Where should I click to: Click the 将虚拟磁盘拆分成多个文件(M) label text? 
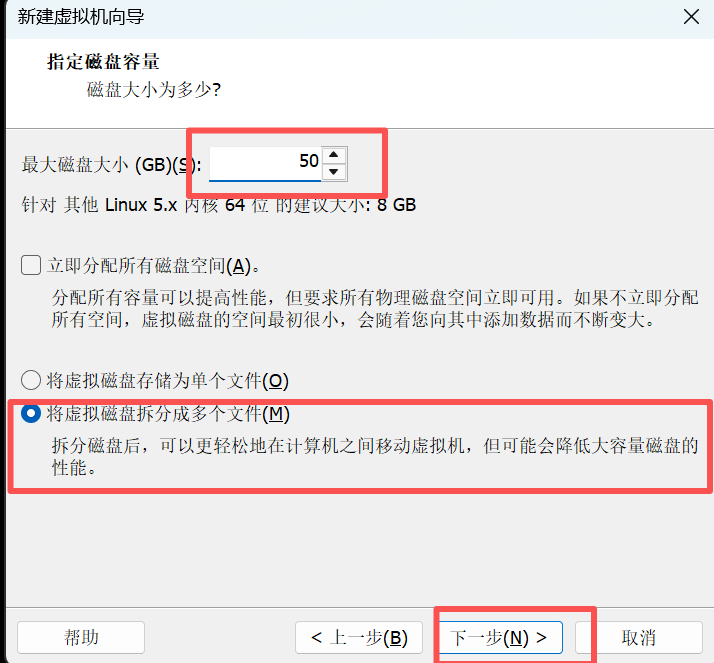(168, 414)
